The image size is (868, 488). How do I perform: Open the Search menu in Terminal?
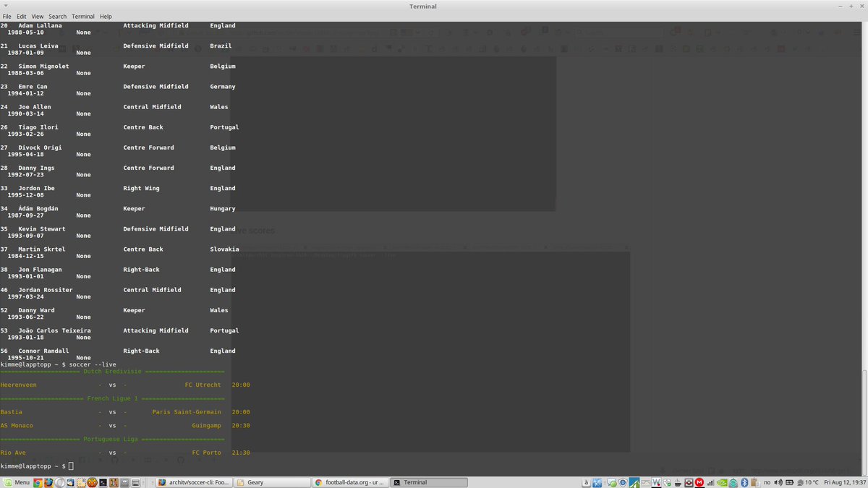pos(58,16)
